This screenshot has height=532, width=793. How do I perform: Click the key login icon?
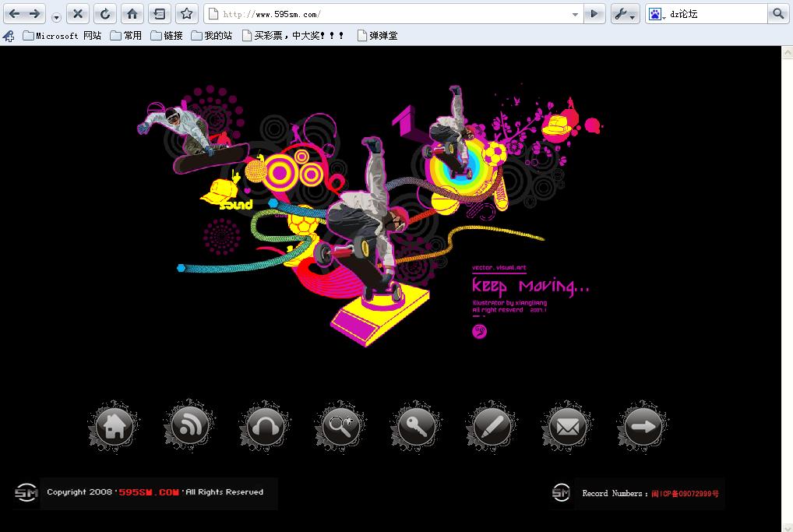(x=417, y=427)
